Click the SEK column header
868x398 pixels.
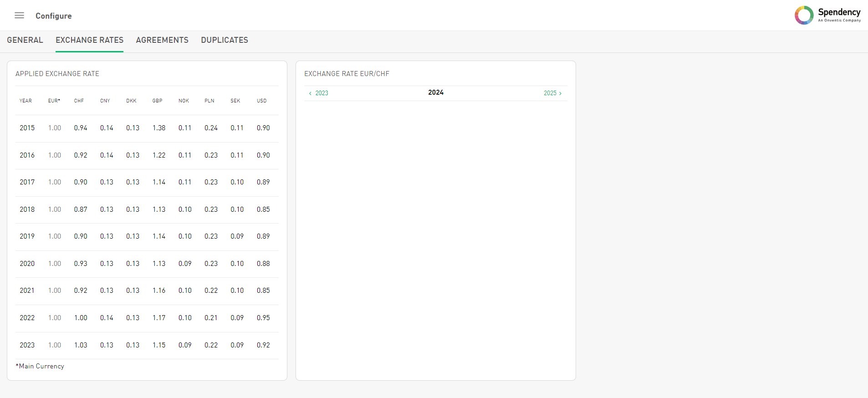(x=235, y=101)
